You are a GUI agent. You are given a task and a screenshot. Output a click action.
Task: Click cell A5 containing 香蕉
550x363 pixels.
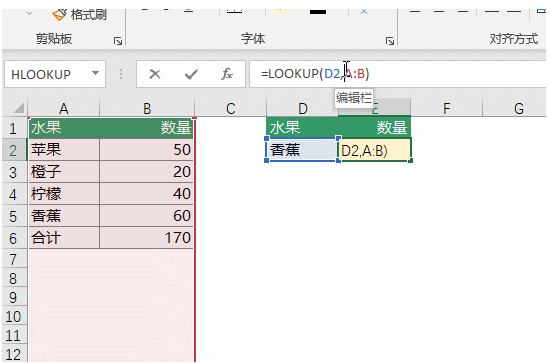tap(64, 216)
